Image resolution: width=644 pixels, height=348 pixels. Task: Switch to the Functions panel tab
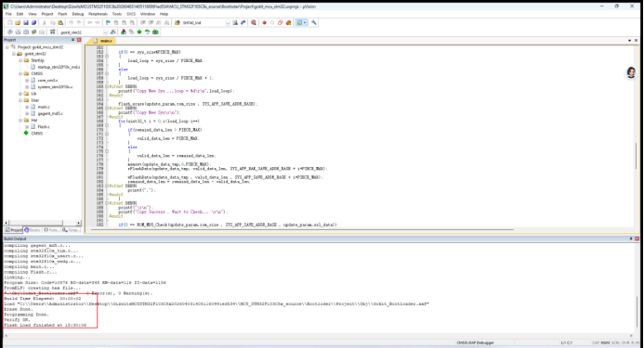point(51,230)
